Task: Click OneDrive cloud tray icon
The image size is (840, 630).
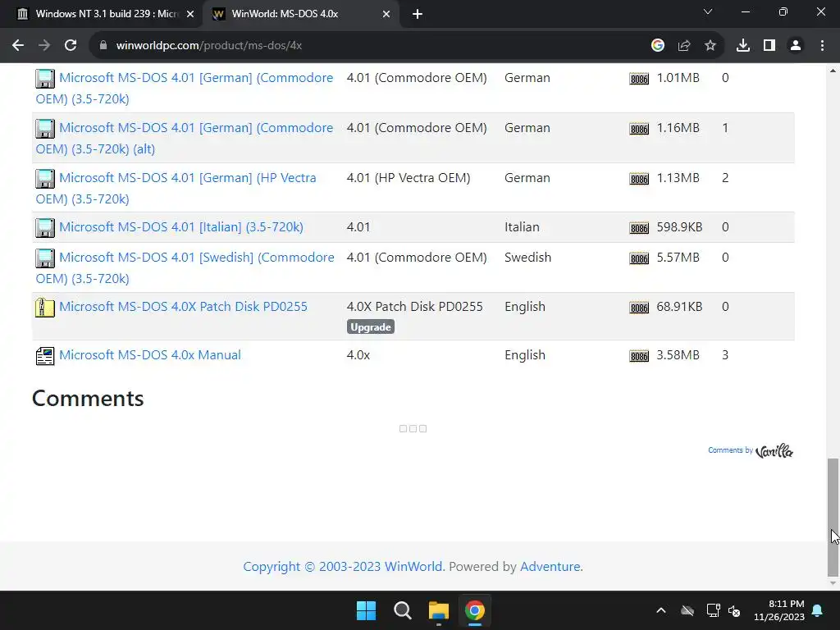Action: tap(687, 610)
